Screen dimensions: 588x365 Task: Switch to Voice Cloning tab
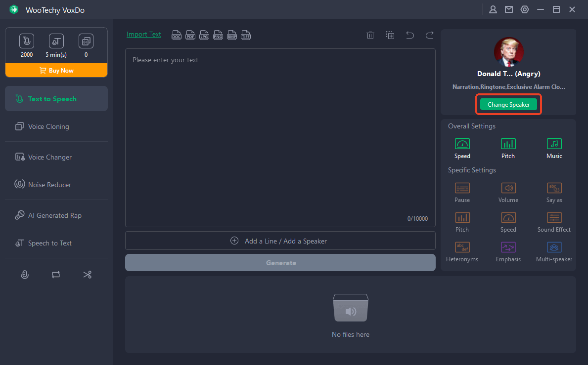coord(48,126)
